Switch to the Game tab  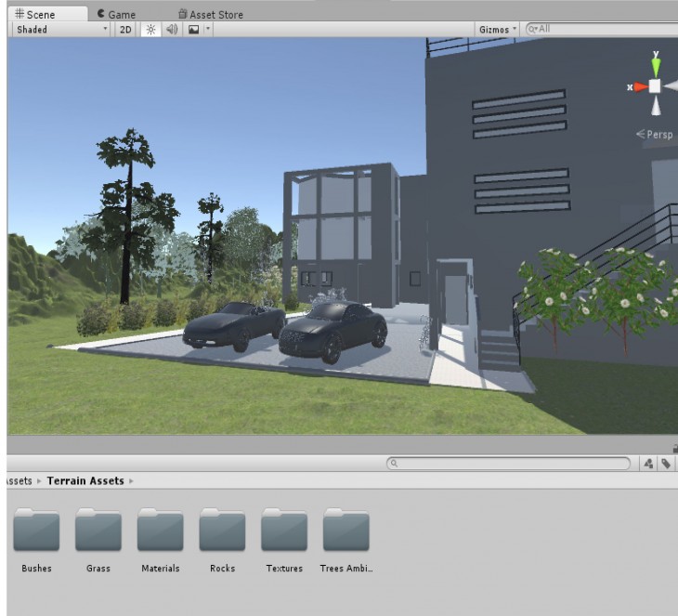pyautogui.click(x=116, y=15)
